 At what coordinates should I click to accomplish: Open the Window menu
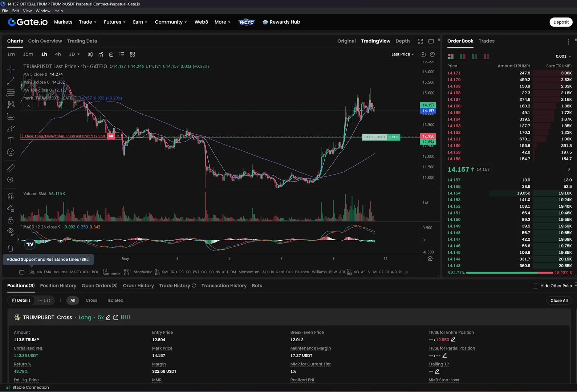43,11
